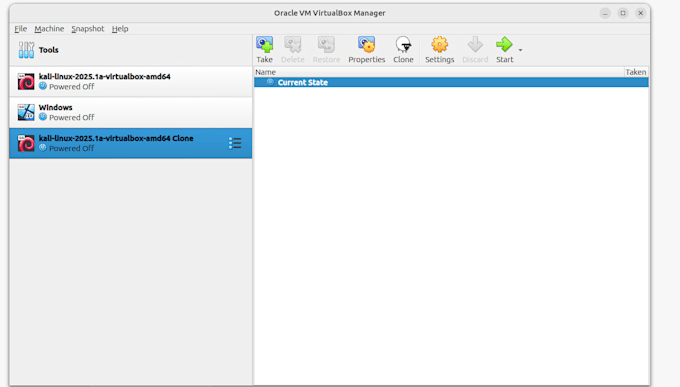680x387 pixels.
Task: Click the Windows 10 VM icon
Action: pyautogui.click(x=26, y=112)
